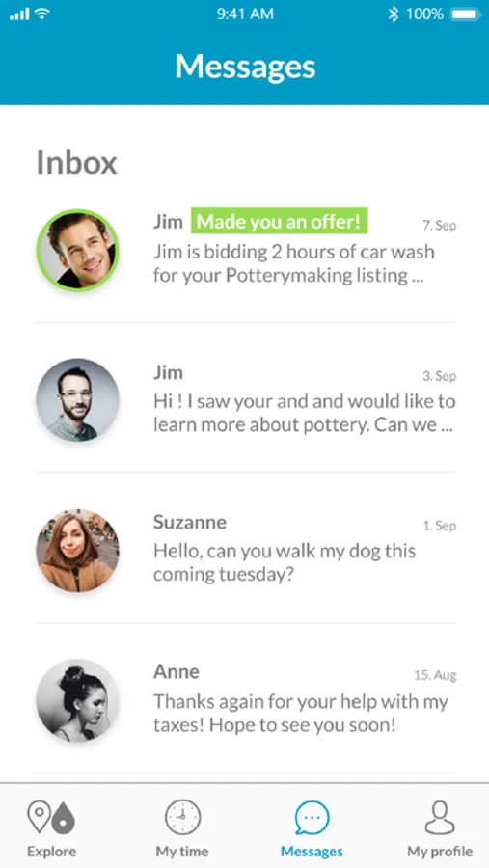489x868 pixels.
Task: Open Jim's message about learning pottery
Action: click(245, 399)
